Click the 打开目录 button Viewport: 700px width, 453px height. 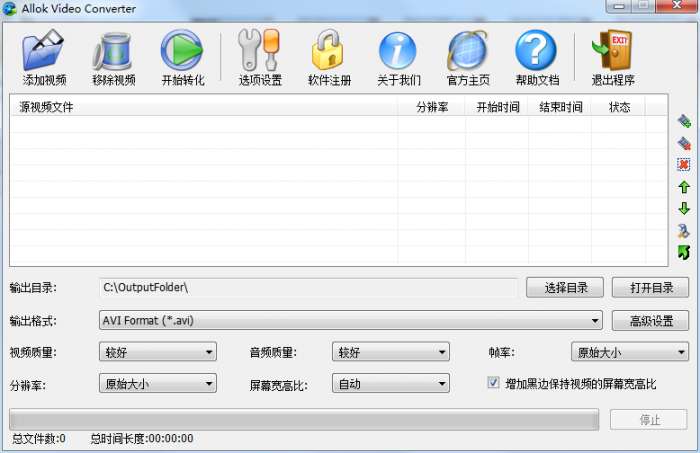(x=651, y=288)
